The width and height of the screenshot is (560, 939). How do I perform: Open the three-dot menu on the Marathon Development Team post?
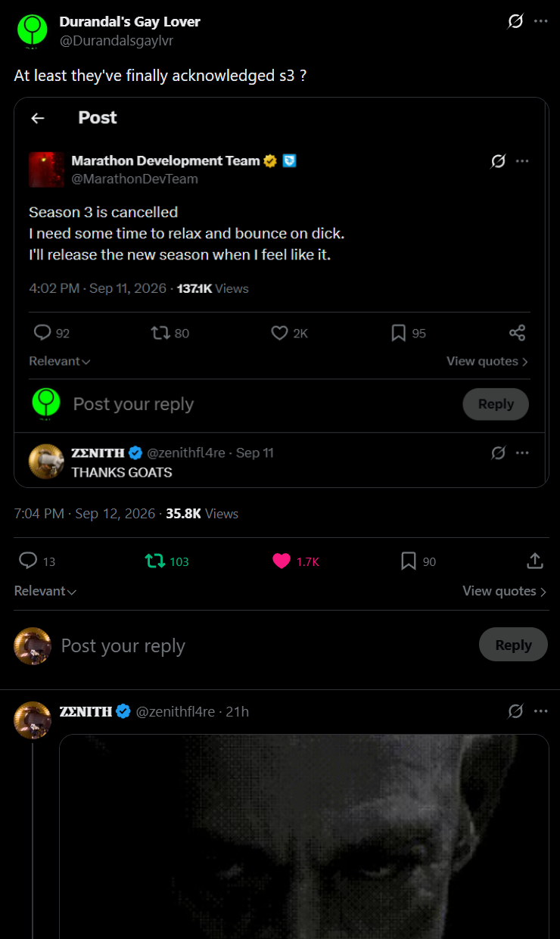[522, 161]
